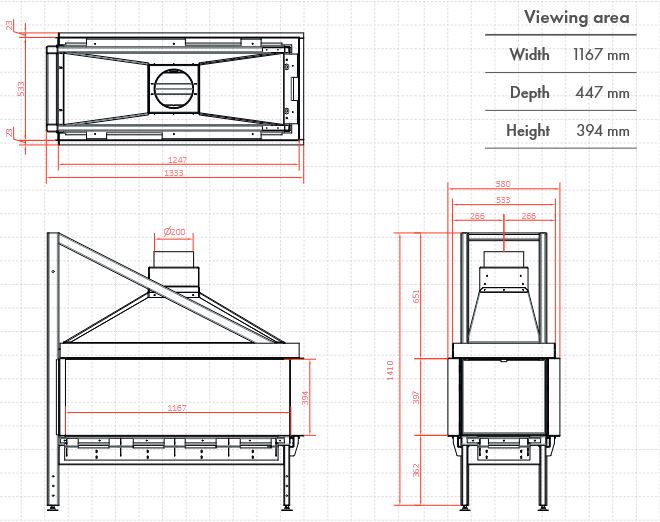Select the 651 vertical dimension label
The height and width of the screenshot is (522, 660).
pyautogui.click(x=418, y=295)
